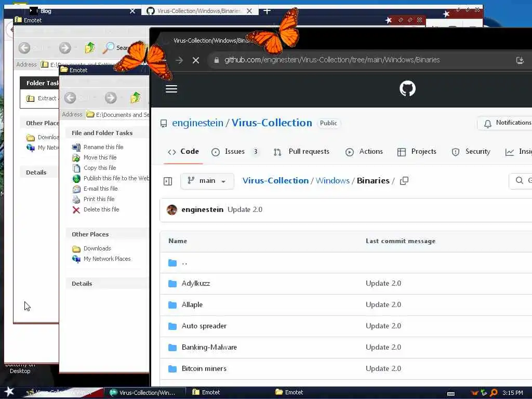Image resolution: width=532 pixels, height=399 pixels.
Task: Open a new browser tab with plus button
Action: 267,11
